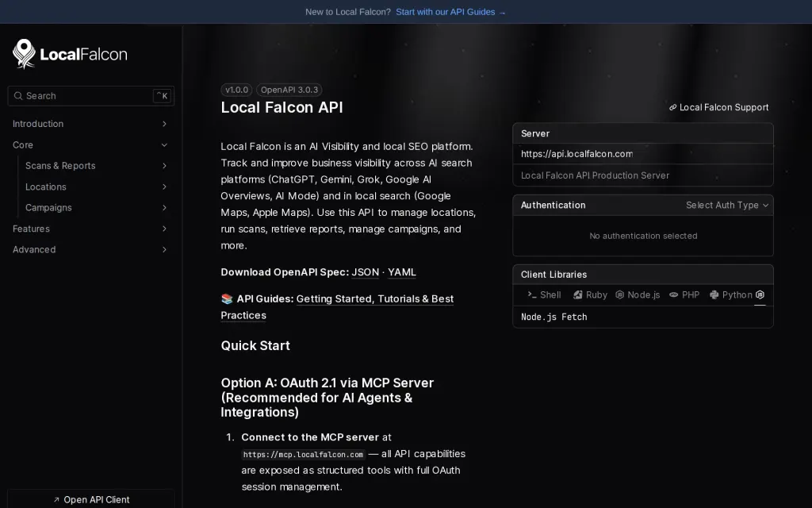Viewport: 812px width, 508px height.
Task: Switch to the Node.js client tab
Action: 638,295
